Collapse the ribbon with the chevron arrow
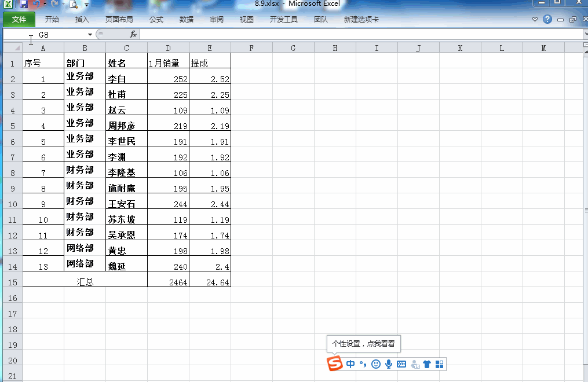This screenshot has width=588, height=382. (534, 19)
